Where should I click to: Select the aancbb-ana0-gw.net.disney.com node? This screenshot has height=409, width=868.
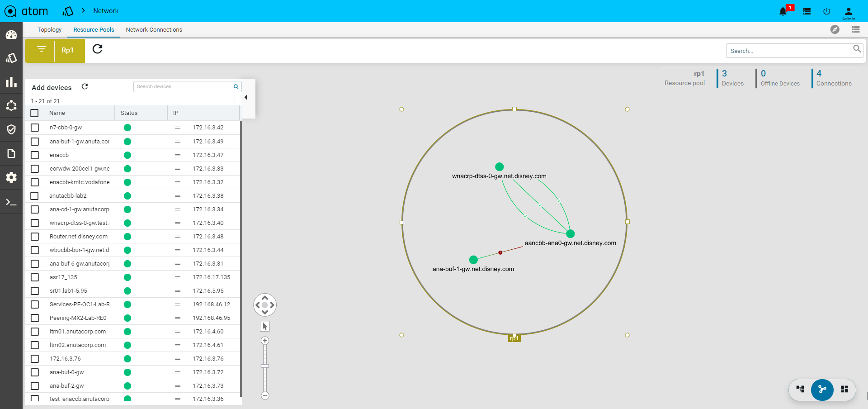(x=571, y=233)
